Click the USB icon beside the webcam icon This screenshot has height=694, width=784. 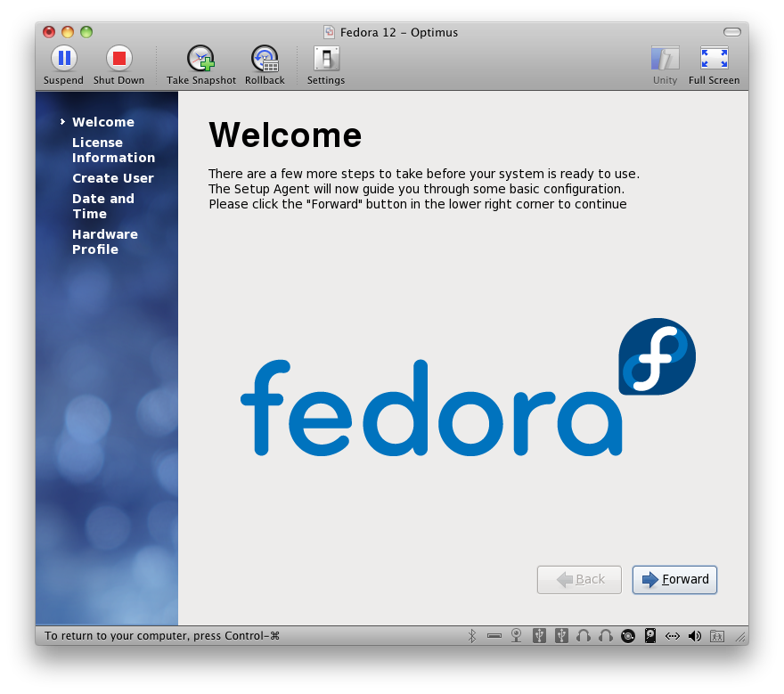click(x=539, y=635)
